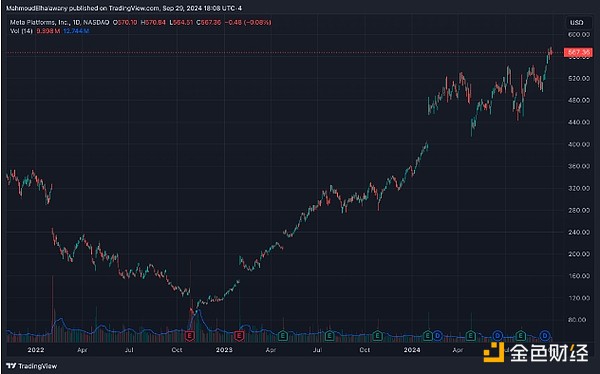The width and height of the screenshot is (600, 374).
Task: Select the last green earnings marker between two dividend markers
Action: click(520, 336)
